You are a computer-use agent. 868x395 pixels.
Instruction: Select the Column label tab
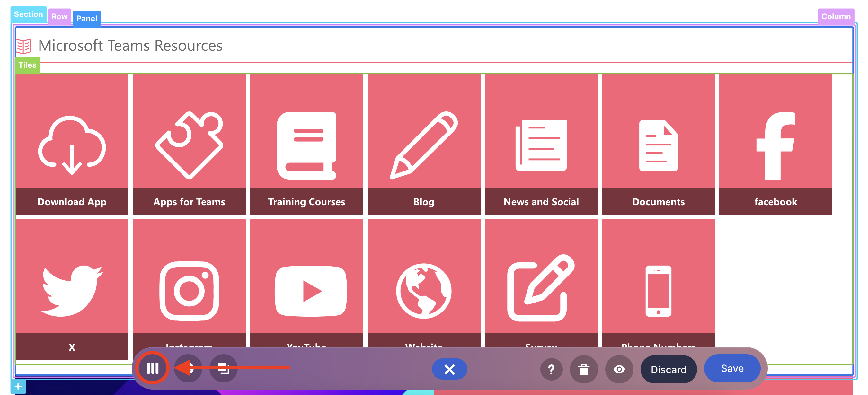click(x=836, y=16)
